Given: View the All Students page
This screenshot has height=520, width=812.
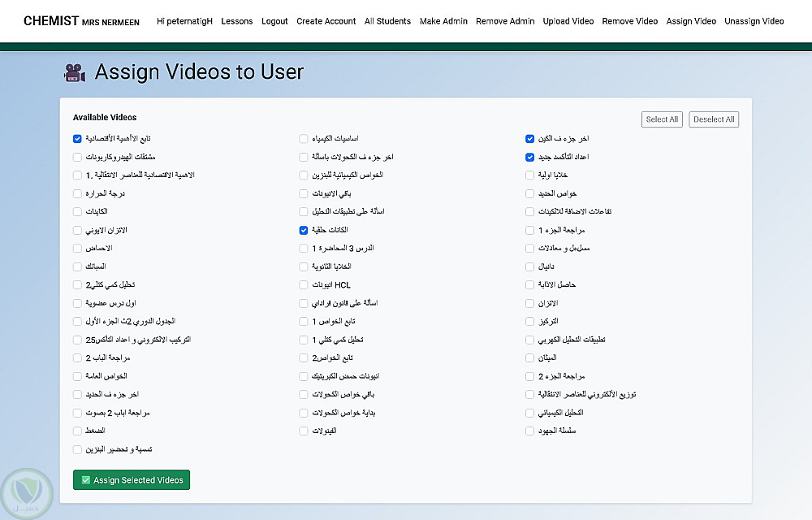Looking at the screenshot, I should pyautogui.click(x=387, y=21).
